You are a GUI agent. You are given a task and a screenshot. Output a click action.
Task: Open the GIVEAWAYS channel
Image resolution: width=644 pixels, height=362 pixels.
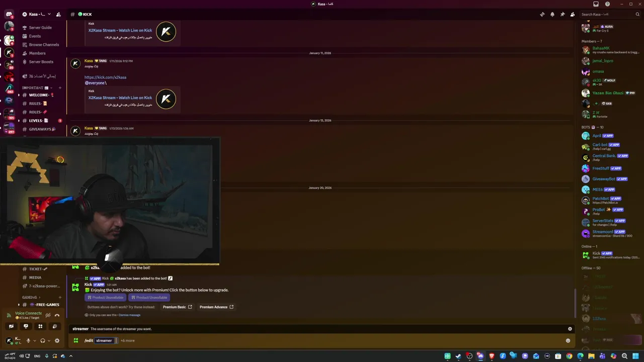click(x=41, y=129)
